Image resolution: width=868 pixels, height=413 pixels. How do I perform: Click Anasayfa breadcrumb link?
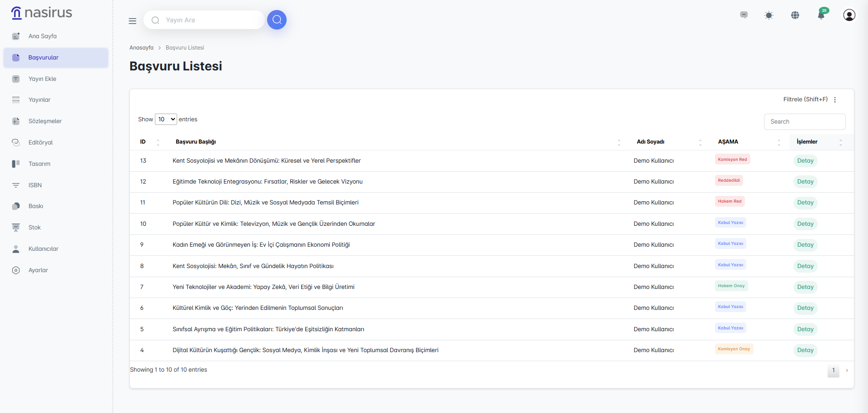coord(141,48)
